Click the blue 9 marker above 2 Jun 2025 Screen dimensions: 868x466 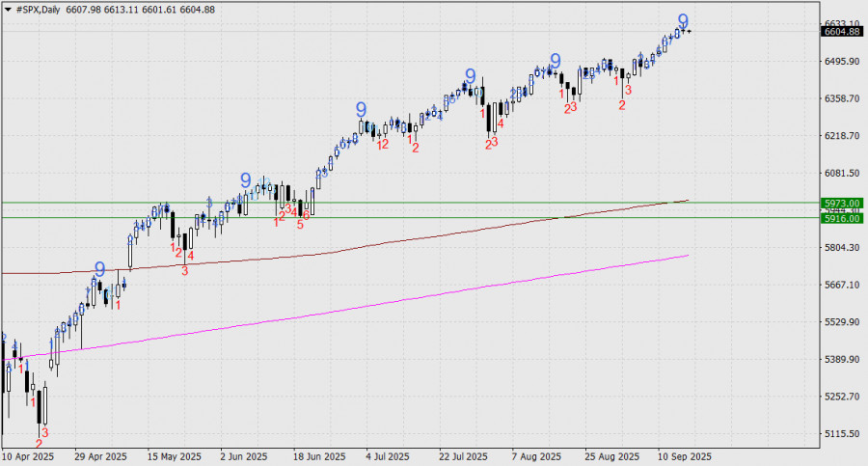[245, 180]
